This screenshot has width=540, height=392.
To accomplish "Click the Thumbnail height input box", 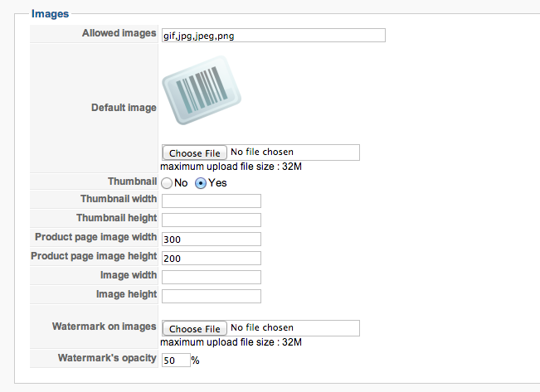I will [212, 220].
